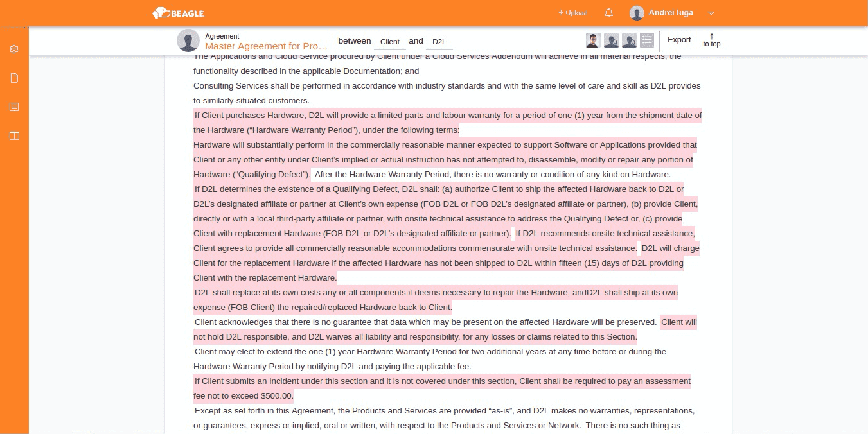
Task: Click the agreement owner avatar icon
Action: [x=188, y=40]
